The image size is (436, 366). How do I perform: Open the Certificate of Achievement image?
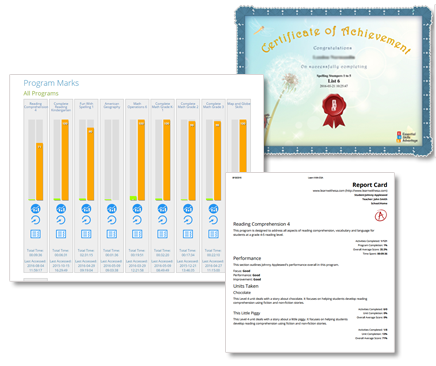click(x=335, y=80)
